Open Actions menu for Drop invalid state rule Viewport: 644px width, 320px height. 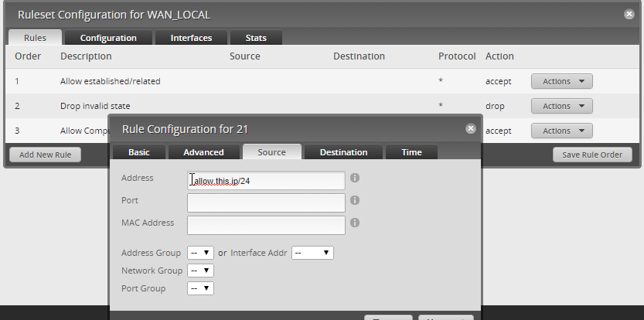click(561, 106)
